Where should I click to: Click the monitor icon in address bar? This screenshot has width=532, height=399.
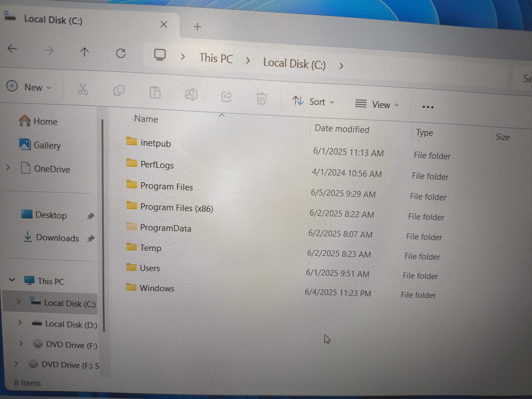[160, 55]
